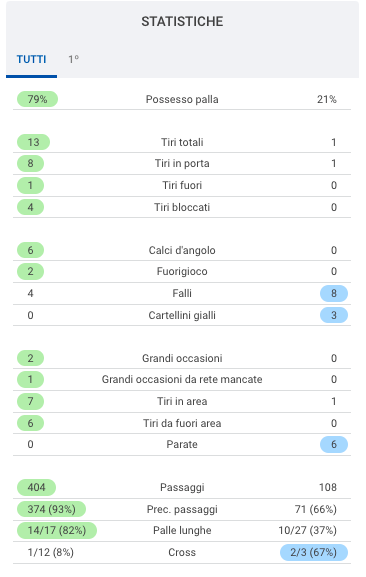Select the blue 2/3 (67%) Cross badge
366x577 pixels.
point(313,552)
